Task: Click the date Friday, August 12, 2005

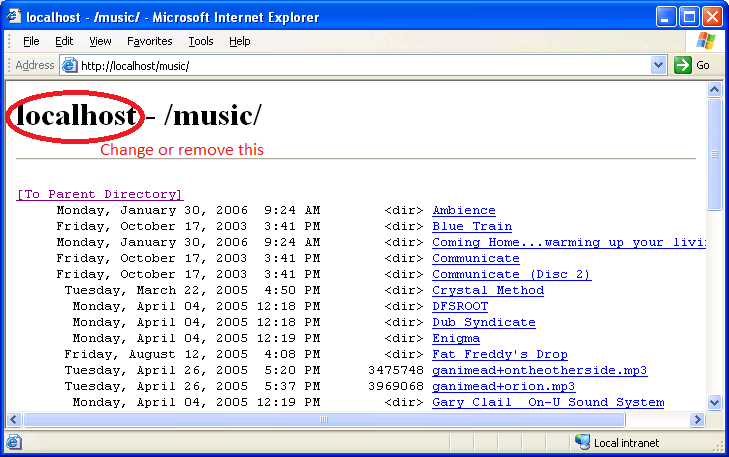Action: pos(156,354)
